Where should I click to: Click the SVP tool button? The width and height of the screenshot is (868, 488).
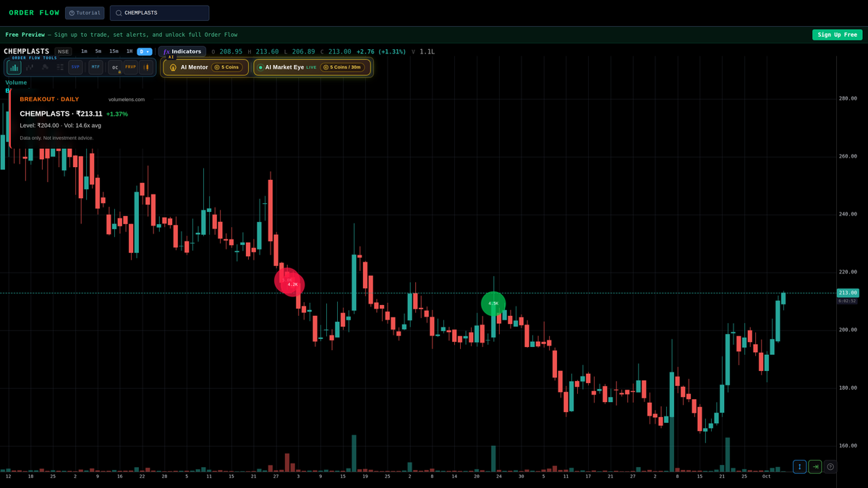point(75,67)
